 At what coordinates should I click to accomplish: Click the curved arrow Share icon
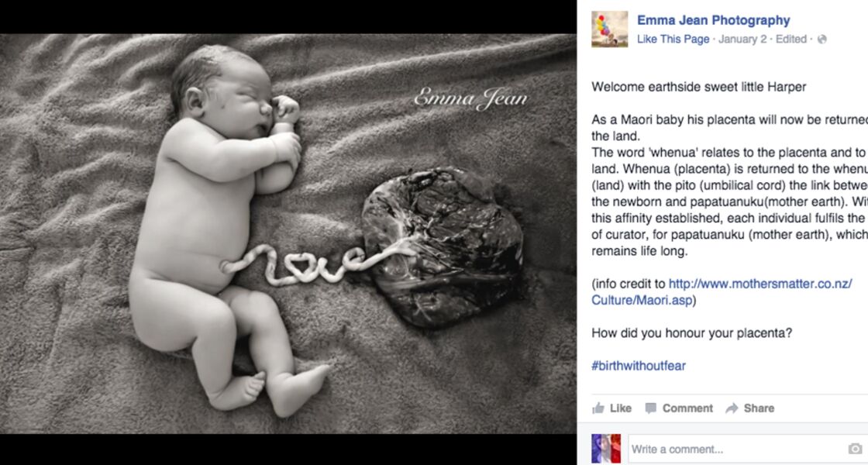[732, 408]
